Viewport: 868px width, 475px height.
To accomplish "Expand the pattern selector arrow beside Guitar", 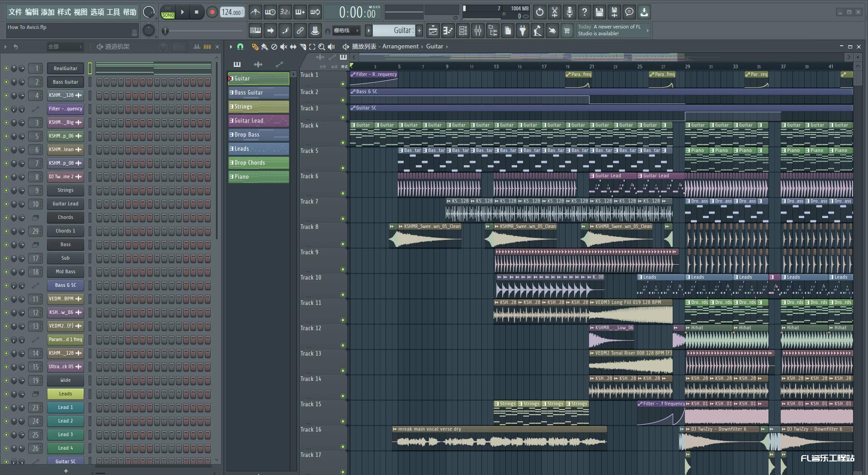I will [x=368, y=31].
